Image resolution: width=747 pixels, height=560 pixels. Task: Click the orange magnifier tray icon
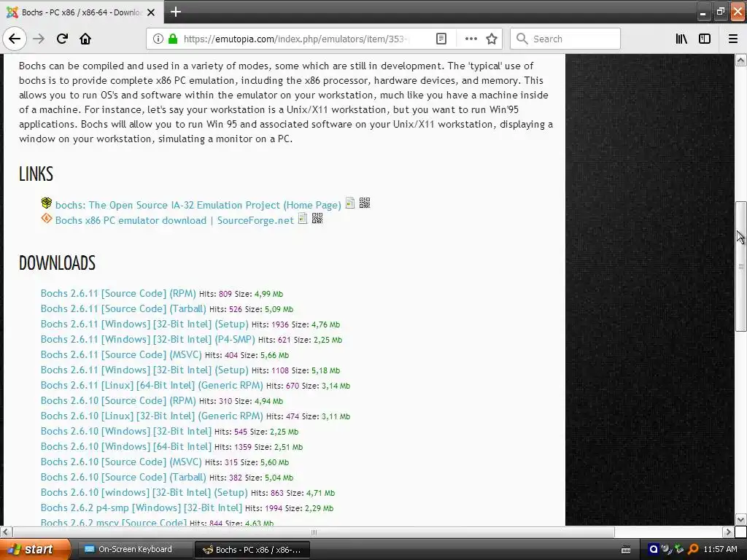(693, 549)
